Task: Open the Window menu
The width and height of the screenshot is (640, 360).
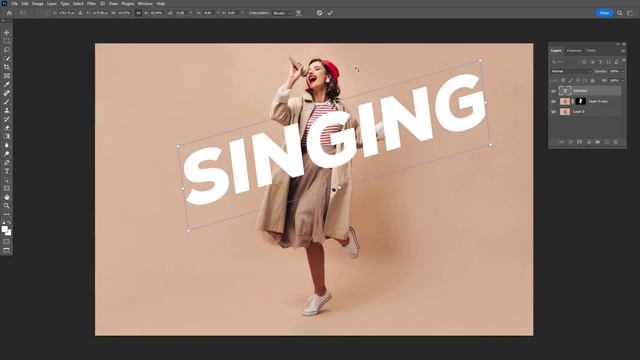Action: [x=145, y=4]
